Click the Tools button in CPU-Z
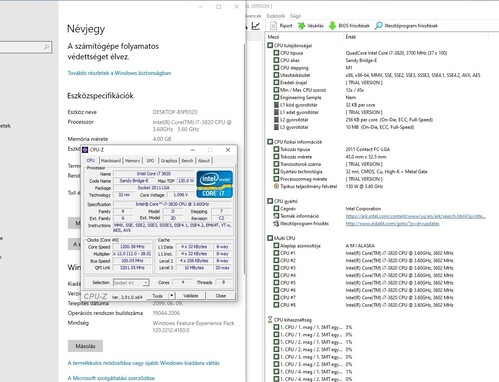This screenshot has width=499, height=382. pyautogui.click(x=157, y=296)
